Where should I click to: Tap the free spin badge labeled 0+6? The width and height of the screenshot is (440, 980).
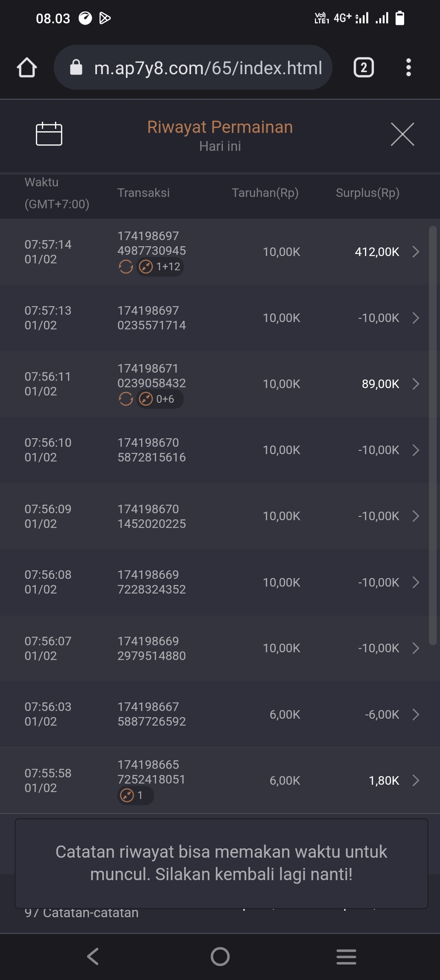tap(160, 399)
